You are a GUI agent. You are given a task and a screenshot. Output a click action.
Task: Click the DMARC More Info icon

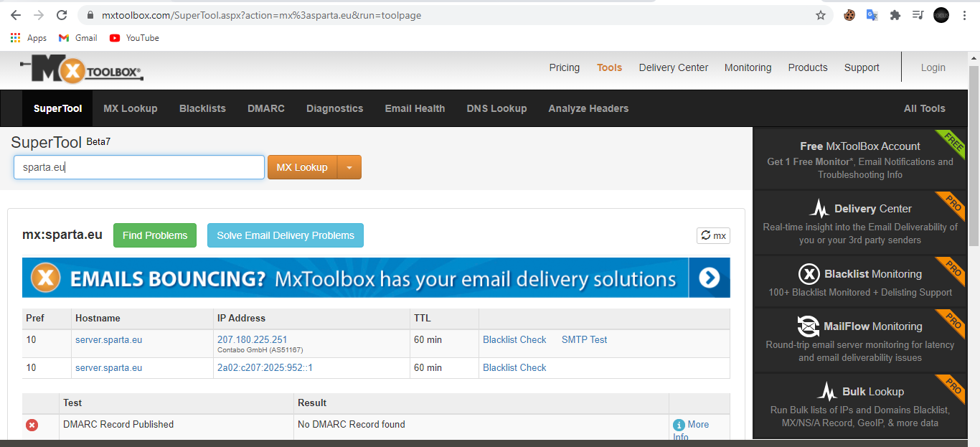tap(679, 425)
